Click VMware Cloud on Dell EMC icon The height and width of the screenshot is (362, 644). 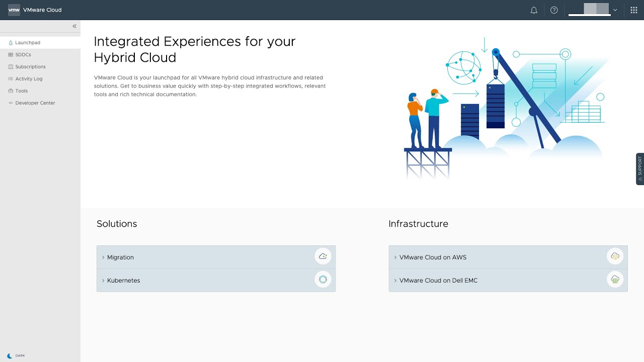pyautogui.click(x=615, y=280)
